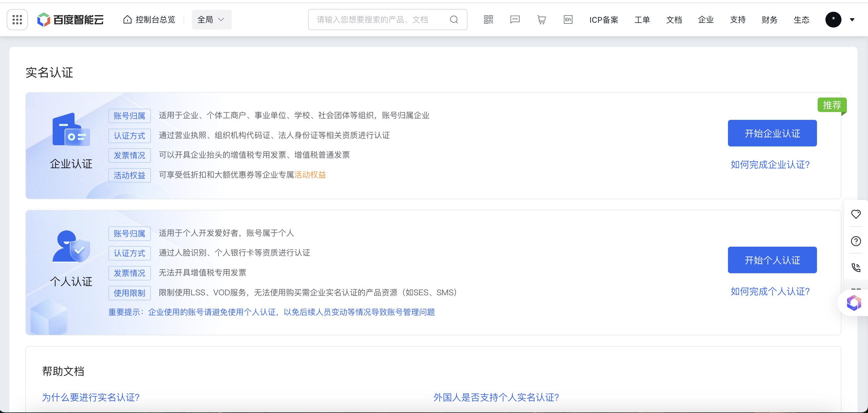Switch language with the En icon
This screenshot has width=868, height=413.
tap(568, 20)
